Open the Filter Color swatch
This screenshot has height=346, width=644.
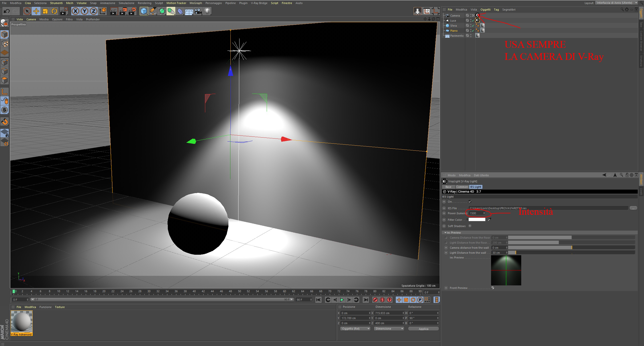(477, 220)
